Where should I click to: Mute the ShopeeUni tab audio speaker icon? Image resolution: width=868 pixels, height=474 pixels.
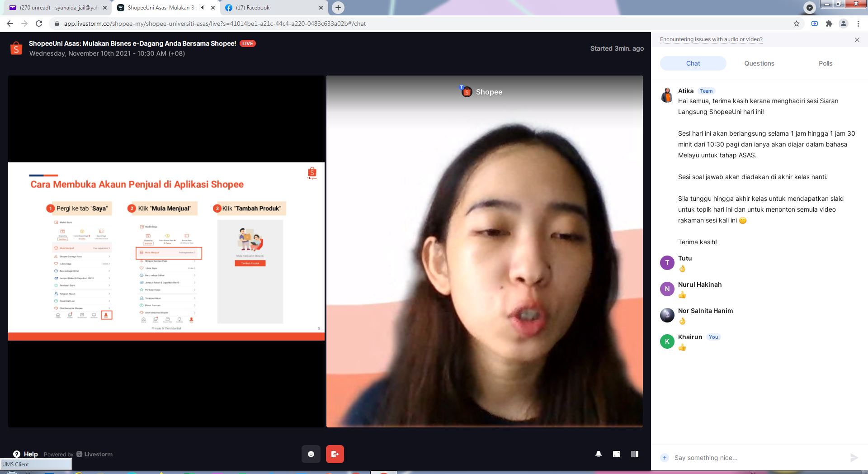(x=203, y=8)
